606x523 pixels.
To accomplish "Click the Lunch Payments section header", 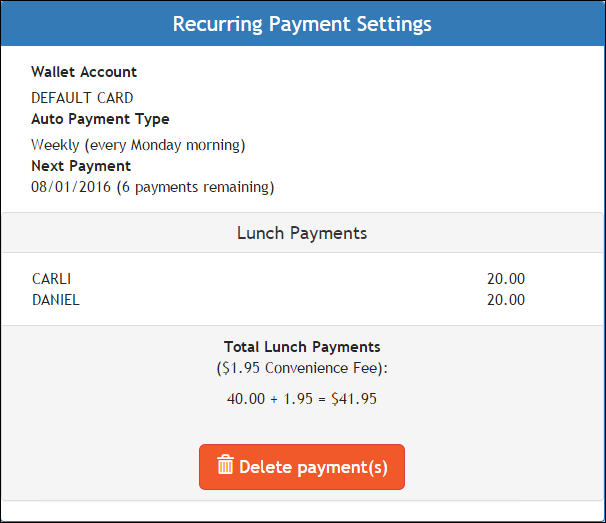I will coord(302,233).
